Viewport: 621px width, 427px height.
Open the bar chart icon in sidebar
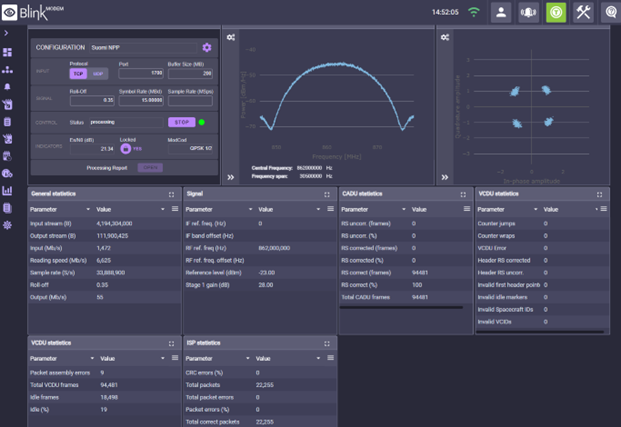7,191
